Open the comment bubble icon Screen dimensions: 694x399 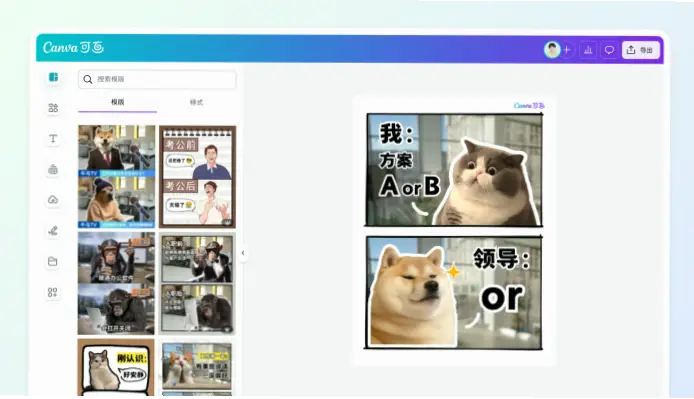point(609,50)
